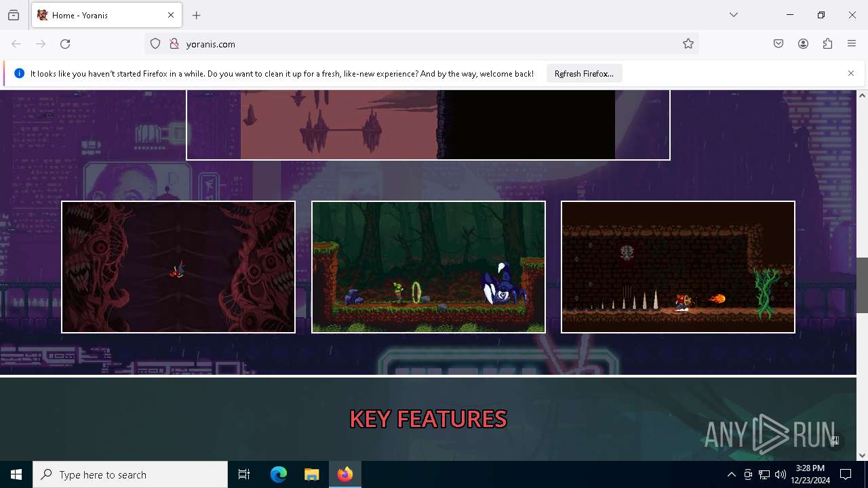This screenshot has width=868, height=488.
Task: Restore down the Firefox window
Action: tap(821, 15)
